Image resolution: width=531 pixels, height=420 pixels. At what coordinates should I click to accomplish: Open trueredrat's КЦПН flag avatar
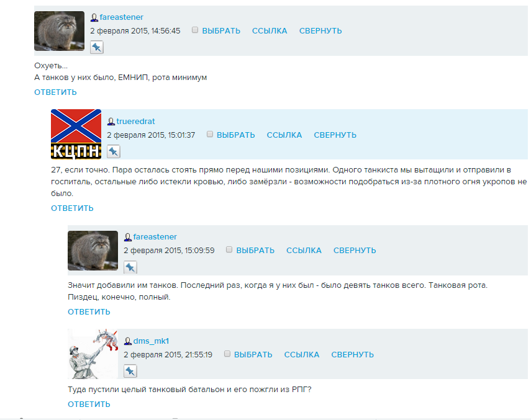(x=76, y=134)
